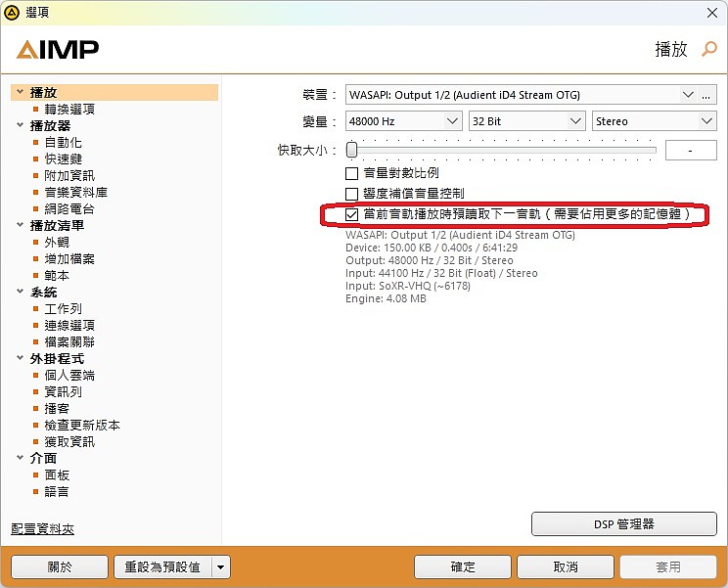Open the Stereo channels dropdown
The width and height of the screenshot is (728, 588).
tap(706, 121)
